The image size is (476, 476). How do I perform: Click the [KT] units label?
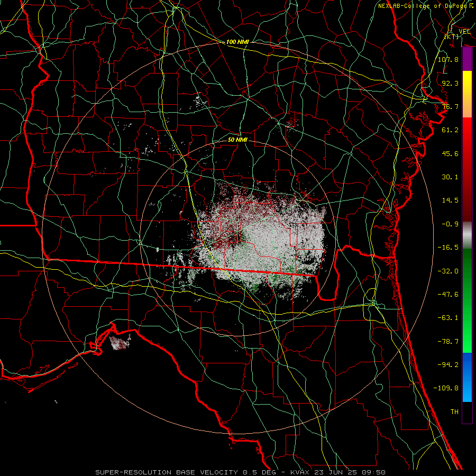[x=452, y=36]
